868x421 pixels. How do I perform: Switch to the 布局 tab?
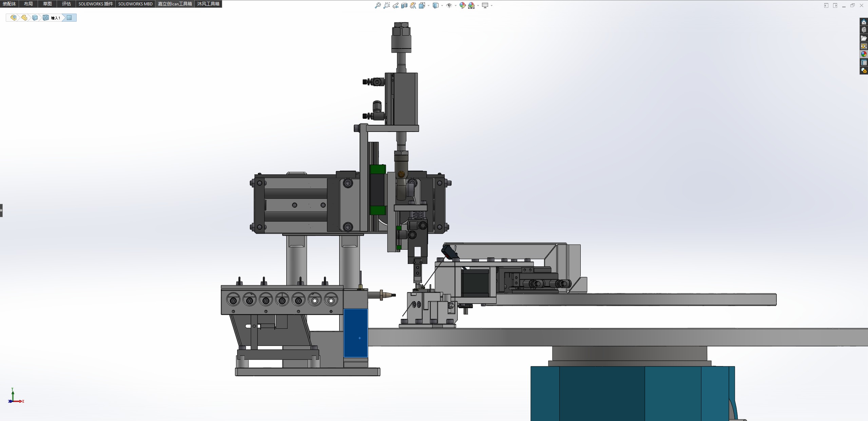(28, 4)
